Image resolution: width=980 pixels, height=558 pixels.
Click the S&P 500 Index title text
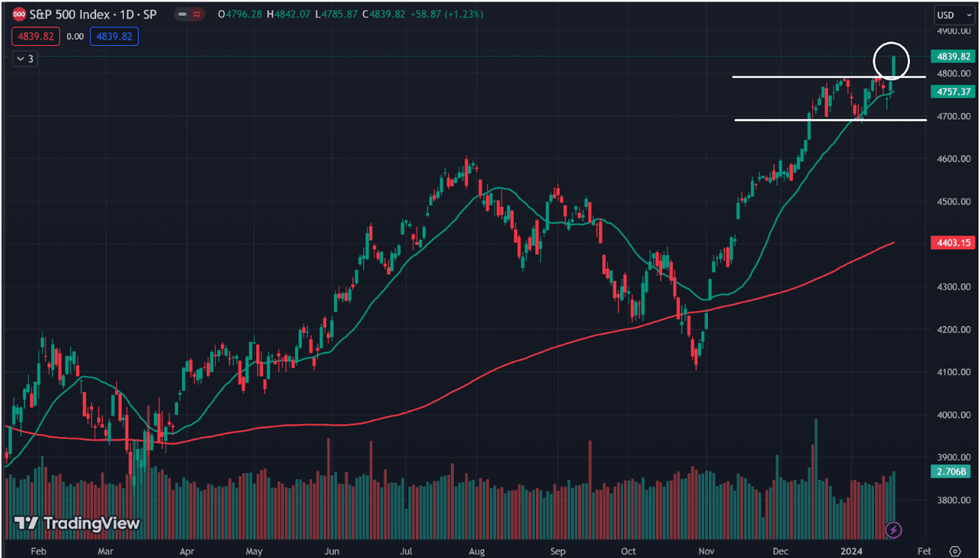[x=93, y=14]
